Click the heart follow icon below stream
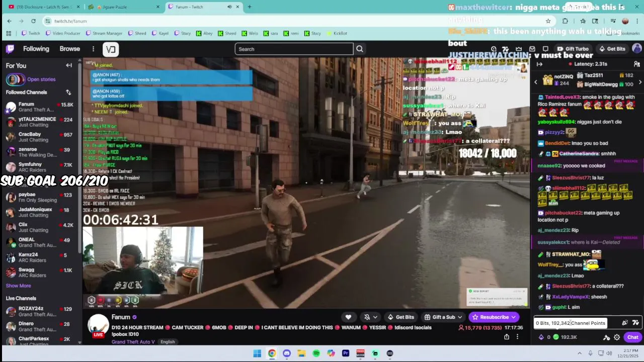 (x=348, y=317)
